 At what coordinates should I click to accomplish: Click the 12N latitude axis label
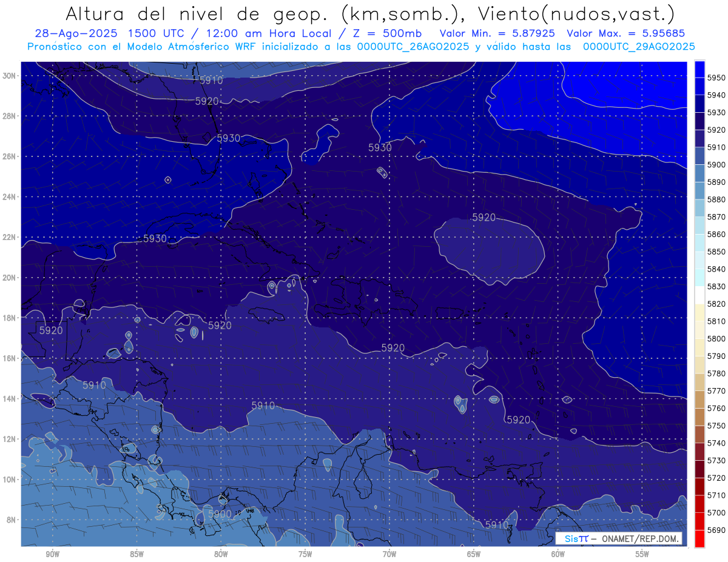click(x=10, y=439)
